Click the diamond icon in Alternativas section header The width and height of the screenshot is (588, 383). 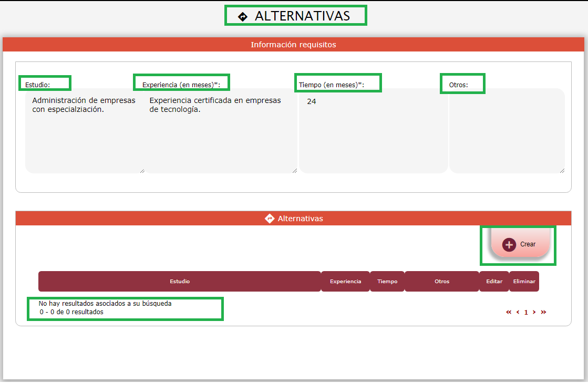point(270,219)
